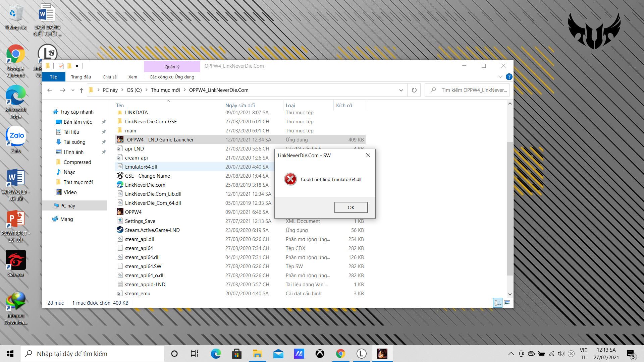
Task: Expand the ribbon chevron
Action: (x=500, y=77)
